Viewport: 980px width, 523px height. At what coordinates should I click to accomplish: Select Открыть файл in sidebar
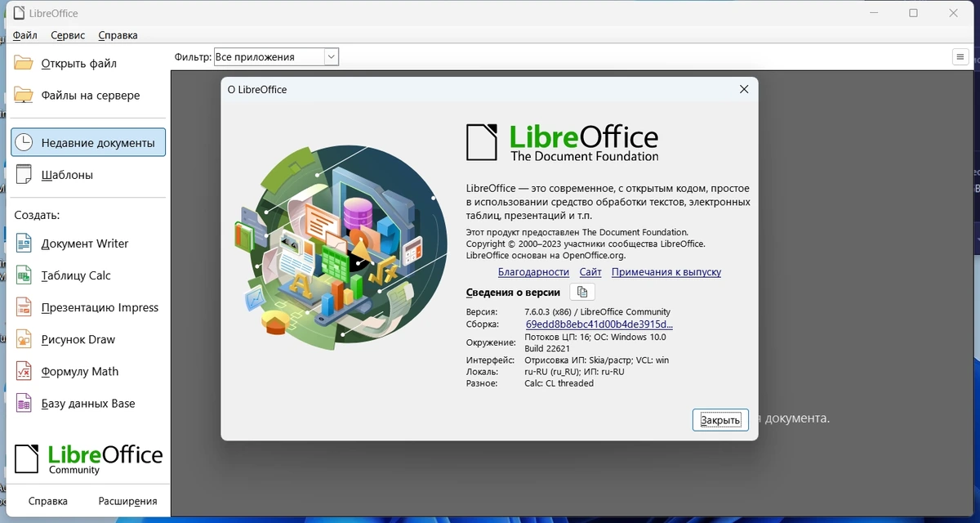(x=88, y=64)
